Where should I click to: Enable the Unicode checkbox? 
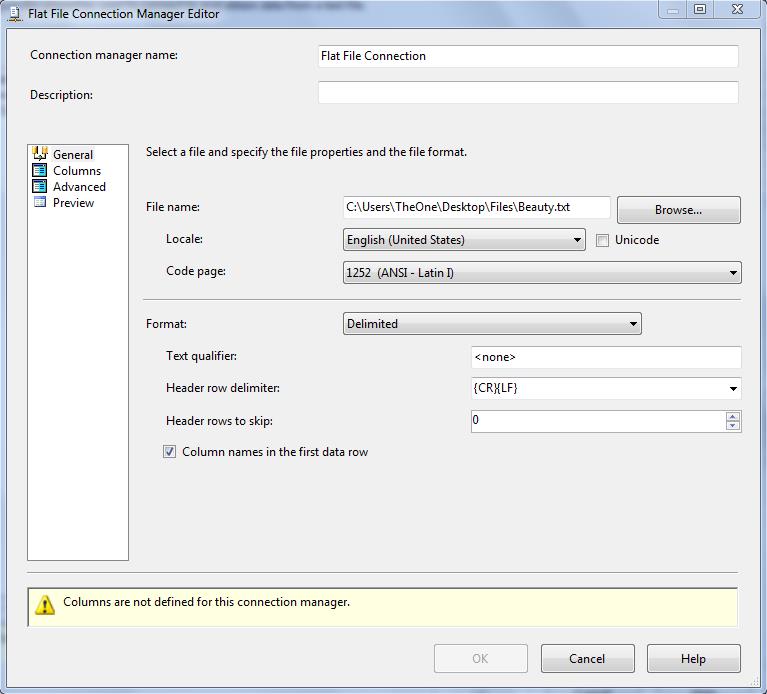pos(603,240)
